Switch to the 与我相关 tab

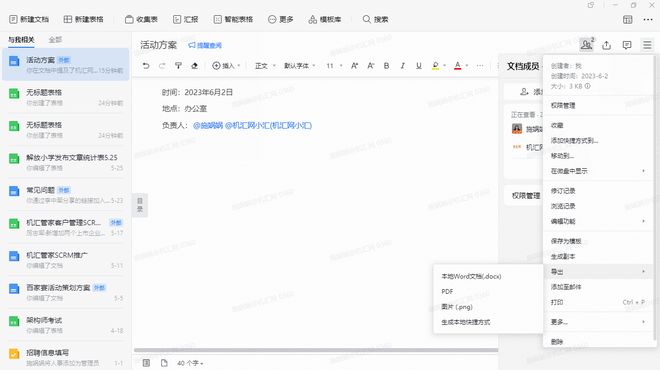click(21, 40)
